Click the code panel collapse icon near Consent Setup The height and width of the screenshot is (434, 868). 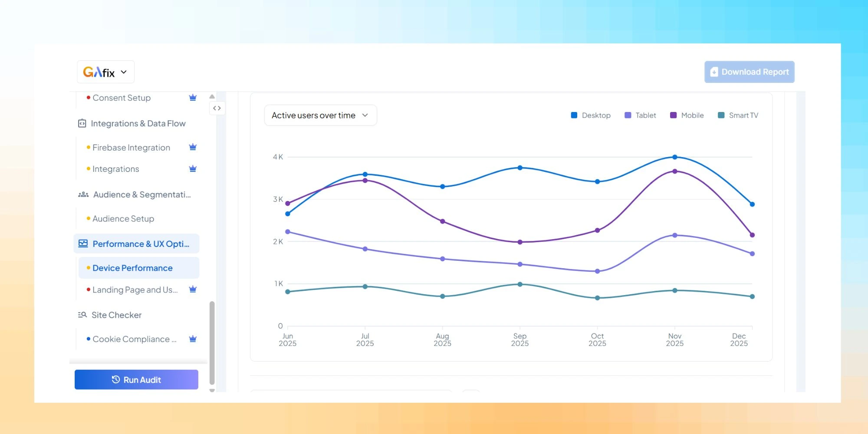point(217,108)
